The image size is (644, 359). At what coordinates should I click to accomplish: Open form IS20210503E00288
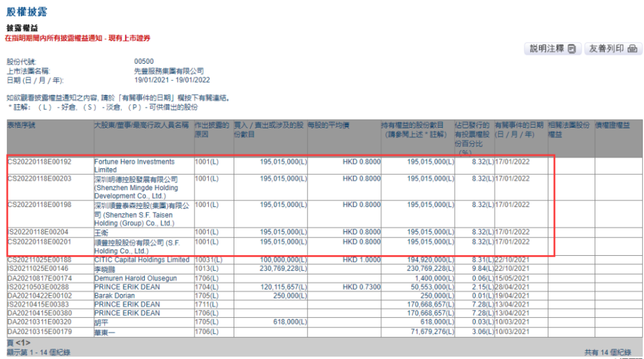[38, 287]
